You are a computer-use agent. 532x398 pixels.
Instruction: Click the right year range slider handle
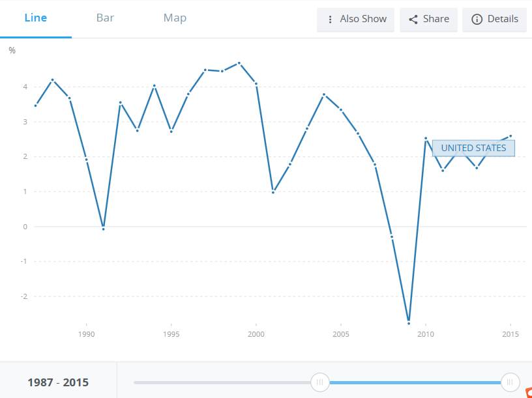click(510, 382)
